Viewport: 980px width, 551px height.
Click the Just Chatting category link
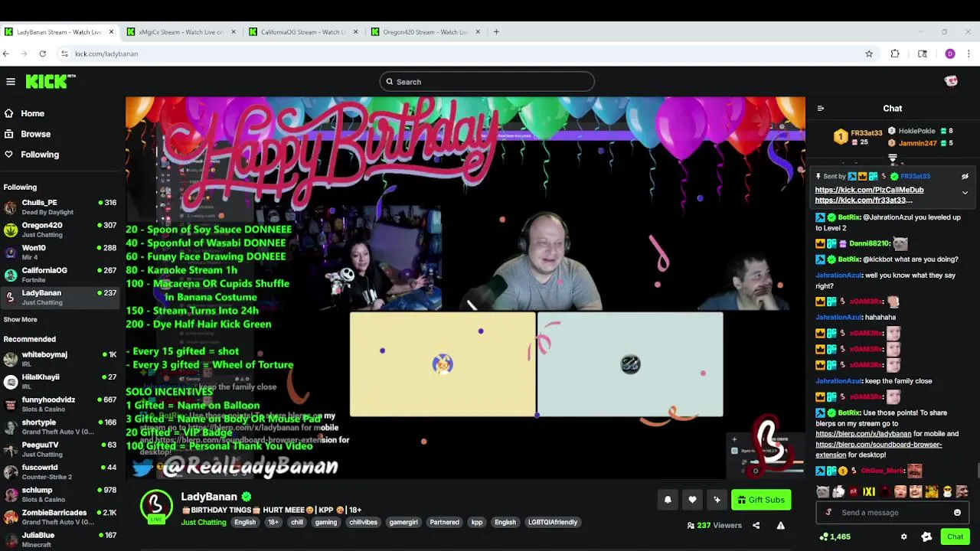point(204,523)
